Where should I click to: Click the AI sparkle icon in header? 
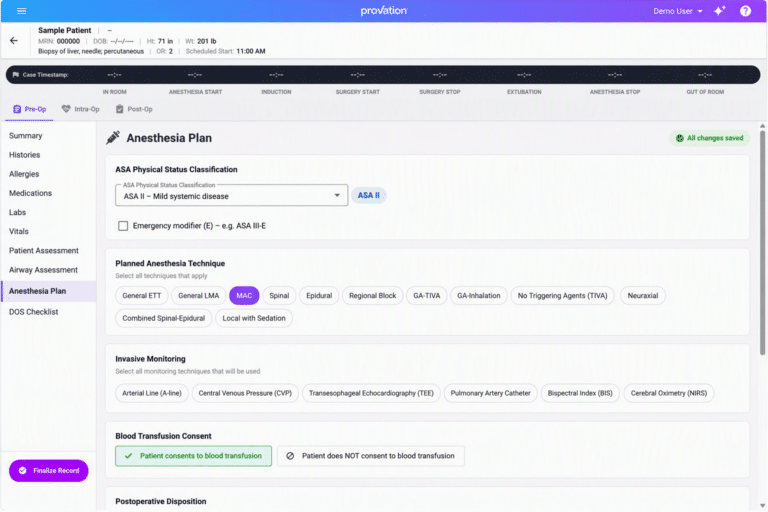720,11
